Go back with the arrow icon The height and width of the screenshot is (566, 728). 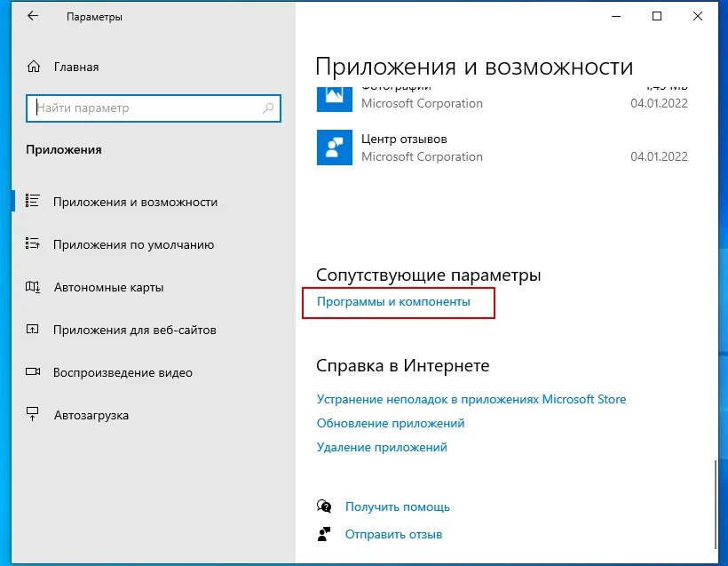pyautogui.click(x=33, y=16)
